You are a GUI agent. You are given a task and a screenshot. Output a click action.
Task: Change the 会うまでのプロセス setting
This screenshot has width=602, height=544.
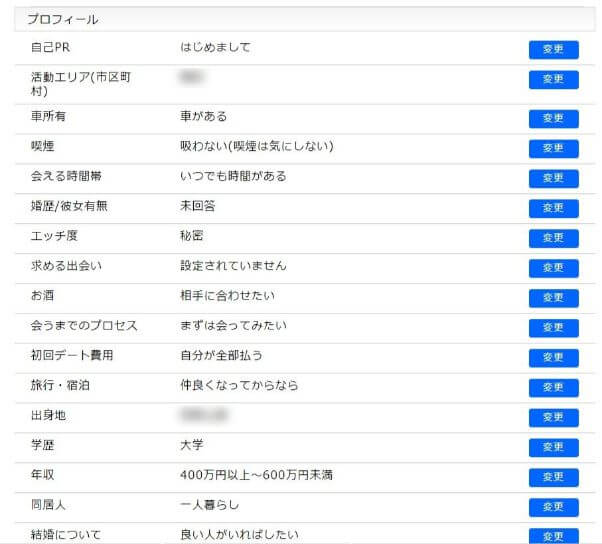553,328
